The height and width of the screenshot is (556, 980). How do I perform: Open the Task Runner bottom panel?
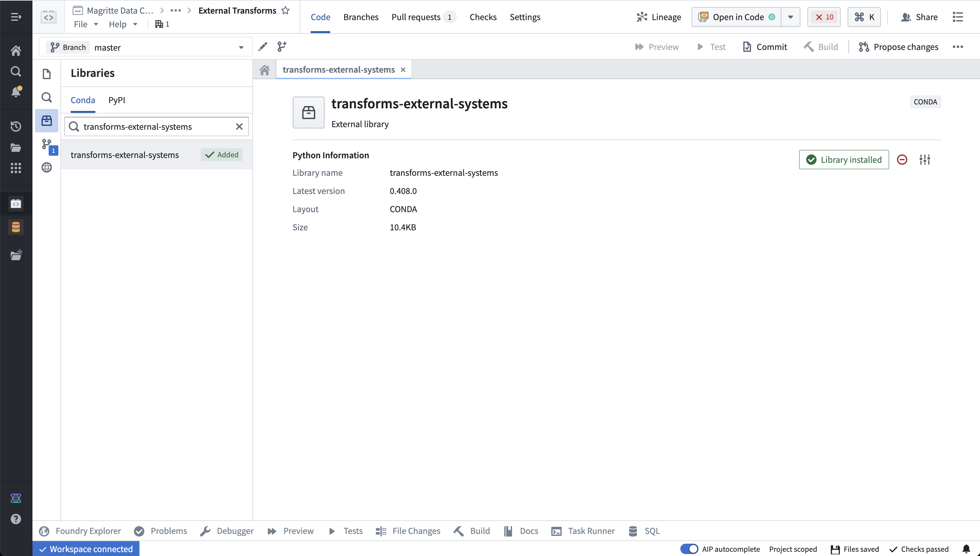[x=583, y=531]
